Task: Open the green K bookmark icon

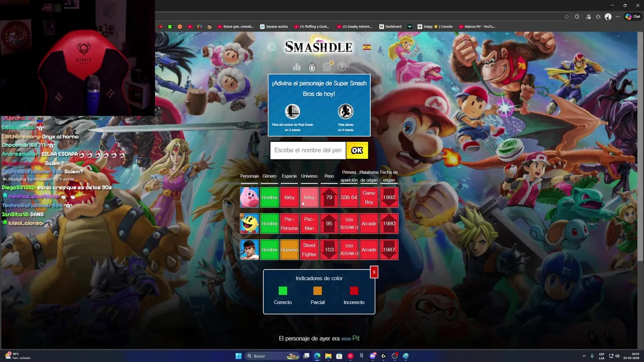Action: 170,27
